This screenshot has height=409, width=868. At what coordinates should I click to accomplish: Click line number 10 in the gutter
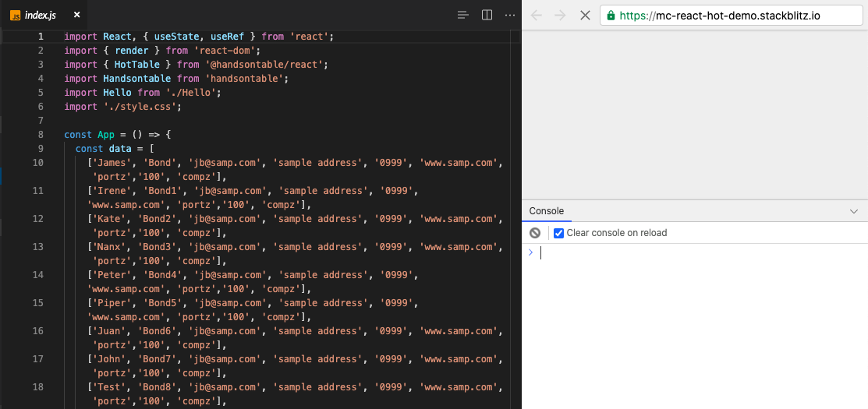[37, 163]
